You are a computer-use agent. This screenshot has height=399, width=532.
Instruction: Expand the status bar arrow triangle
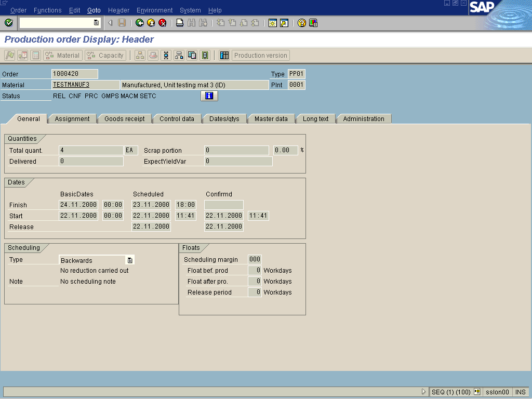(424, 392)
